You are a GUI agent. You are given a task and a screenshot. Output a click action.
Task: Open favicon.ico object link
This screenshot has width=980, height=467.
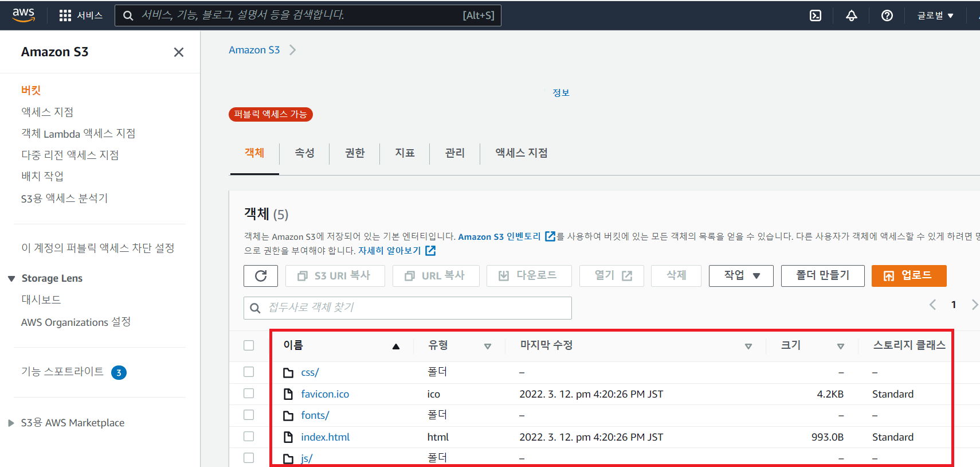pos(325,394)
